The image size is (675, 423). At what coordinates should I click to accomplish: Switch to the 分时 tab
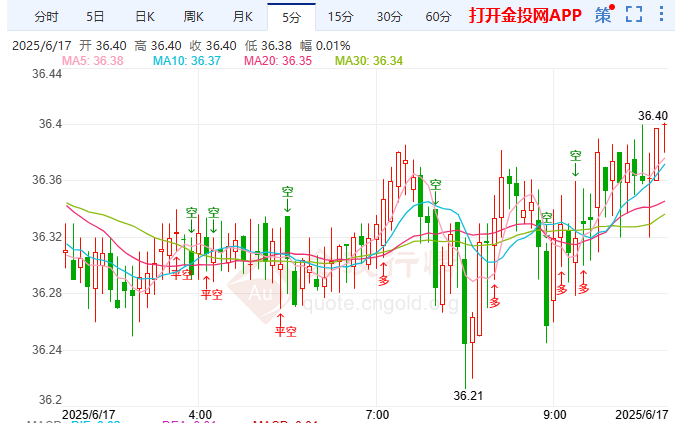click(46, 17)
